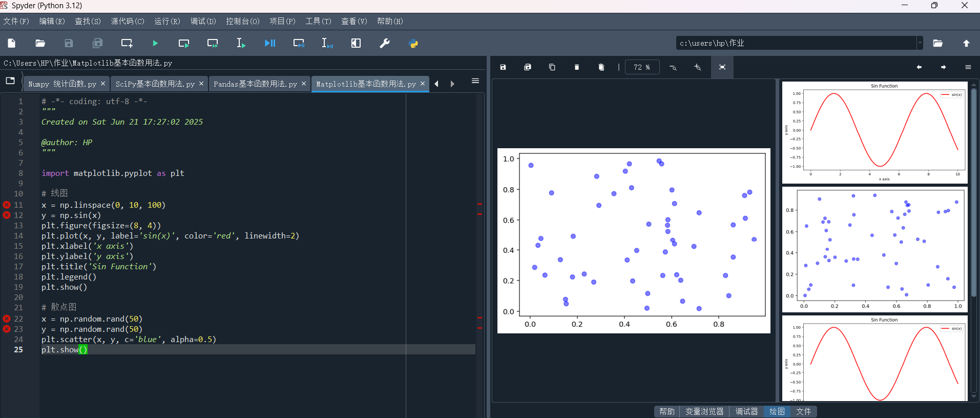Zoom out the plot
The height and width of the screenshot is (418, 980).
tap(673, 67)
